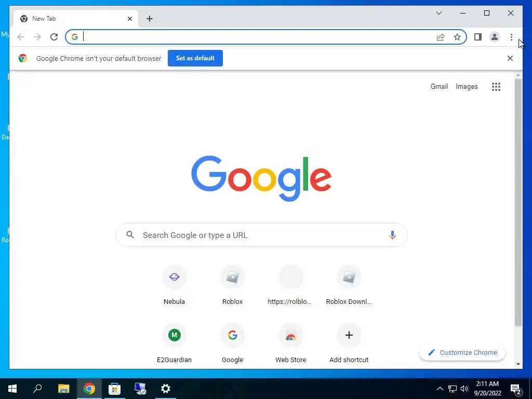Close the New Tab tab
Viewport: 532px width, 399px height.
click(x=129, y=19)
